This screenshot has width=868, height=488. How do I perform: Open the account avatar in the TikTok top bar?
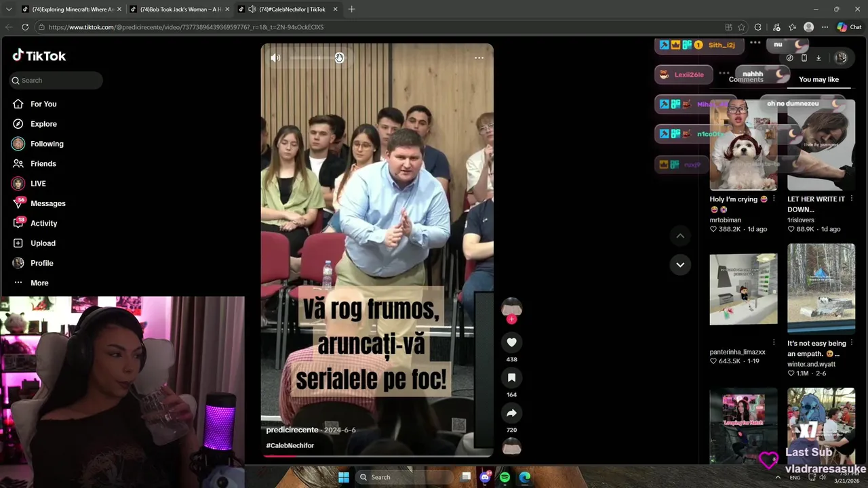[841, 58]
